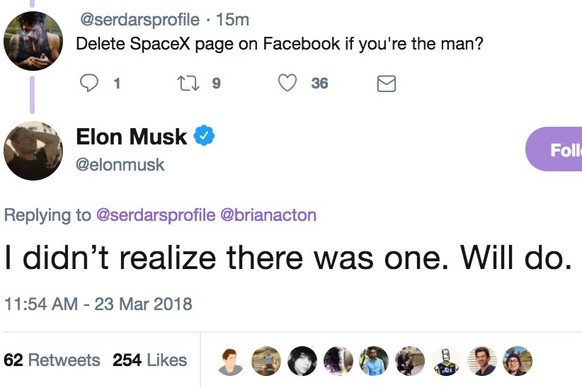Click the first gray default liker avatar
The width and height of the screenshot is (582, 388).
click(230, 361)
